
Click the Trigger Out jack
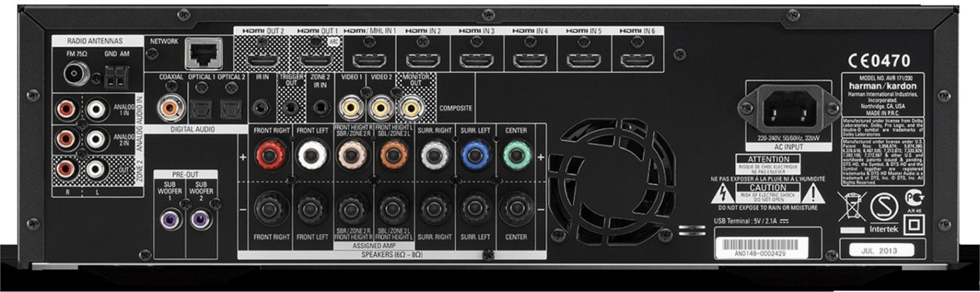291,106
